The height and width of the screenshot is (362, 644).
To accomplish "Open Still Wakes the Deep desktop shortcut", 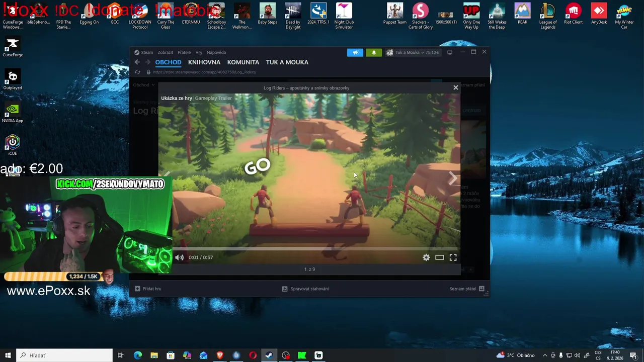I will click(x=497, y=16).
